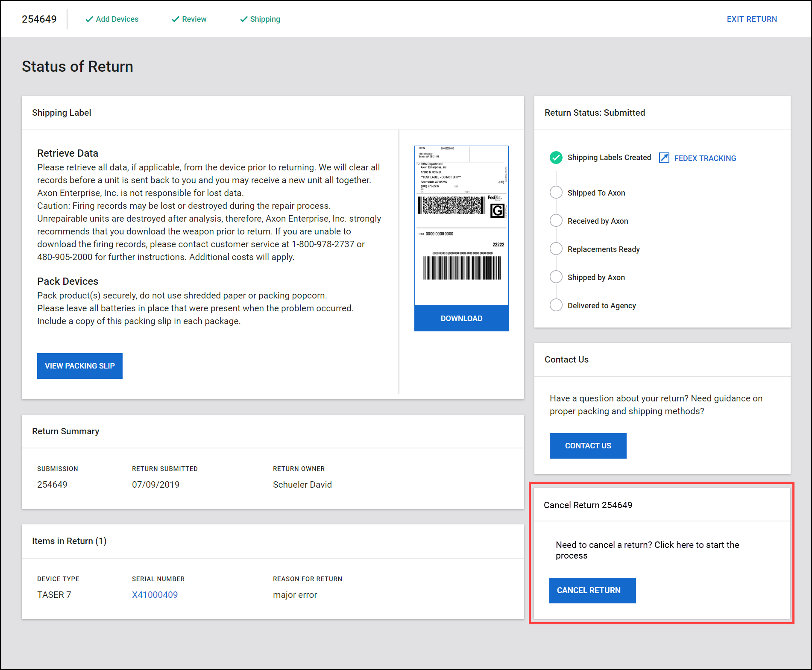This screenshot has height=670, width=812.
Task: Click the Review step checkmark icon
Action: (x=176, y=19)
